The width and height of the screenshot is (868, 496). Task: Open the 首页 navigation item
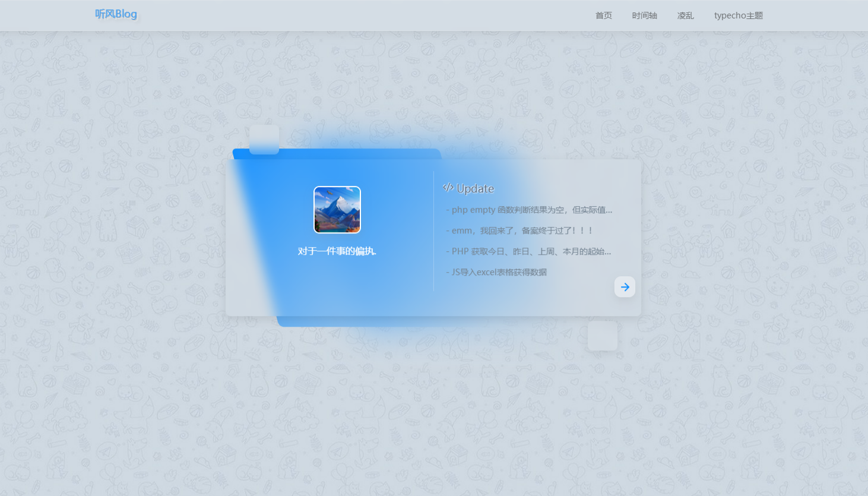click(x=603, y=15)
